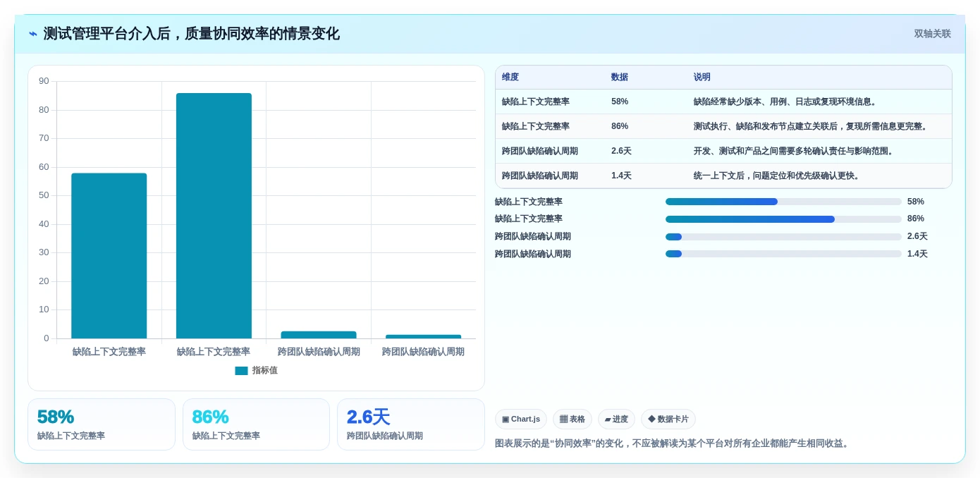Click the 1.4天 cell in the data table
980x478 pixels.
622,176
